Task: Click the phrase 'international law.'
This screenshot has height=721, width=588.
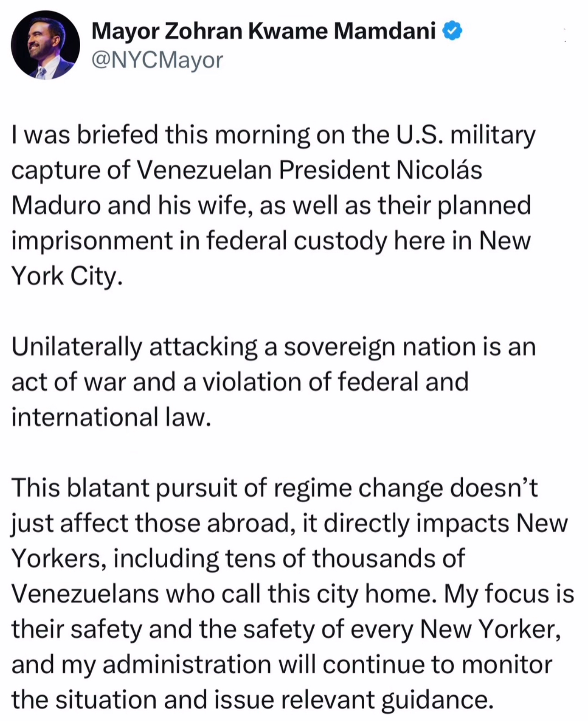Action: click(x=111, y=417)
